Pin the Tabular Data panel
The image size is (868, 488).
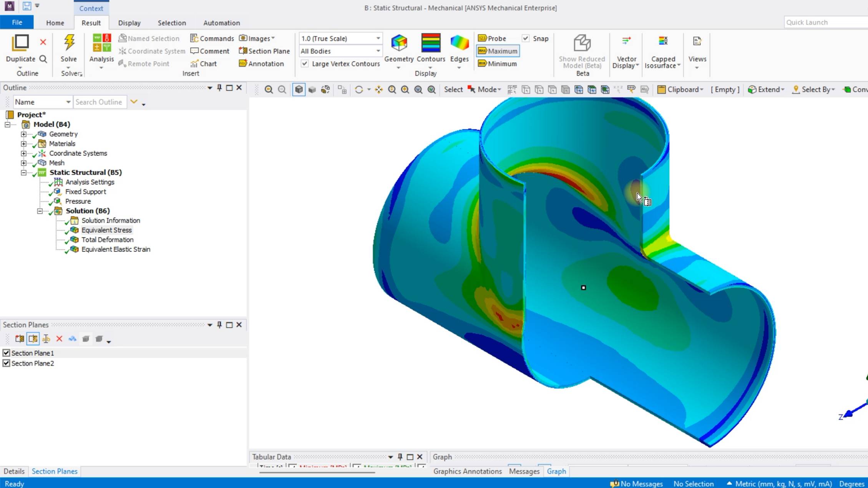tap(400, 456)
